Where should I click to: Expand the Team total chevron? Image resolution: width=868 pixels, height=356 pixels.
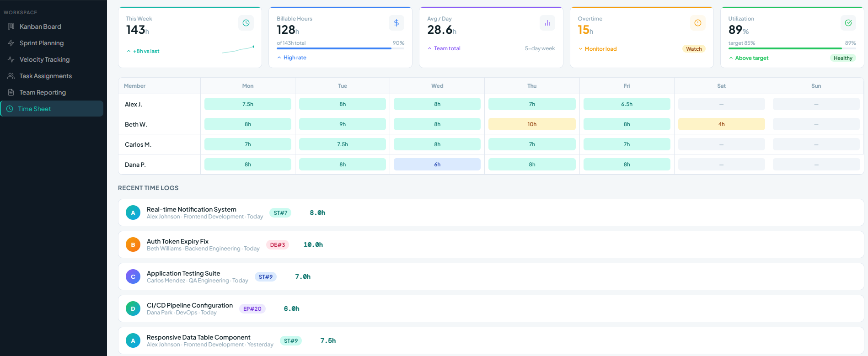pos(429,48)
